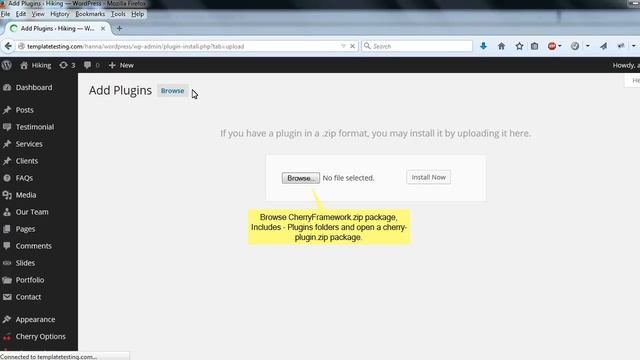Viewport: 640px width, 360px height.
Task: Click in the Firefox search box
Action: 417,46
